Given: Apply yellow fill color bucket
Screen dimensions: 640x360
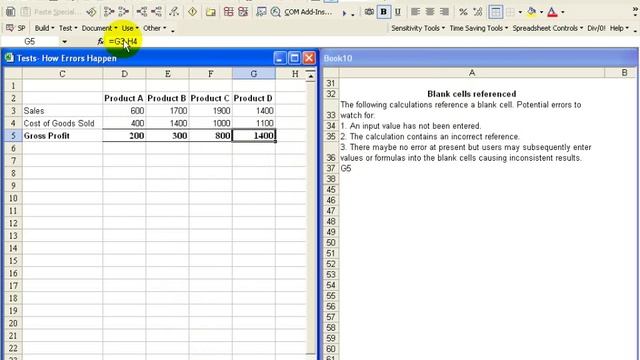Looking at the screenshot, I should 531,12.
